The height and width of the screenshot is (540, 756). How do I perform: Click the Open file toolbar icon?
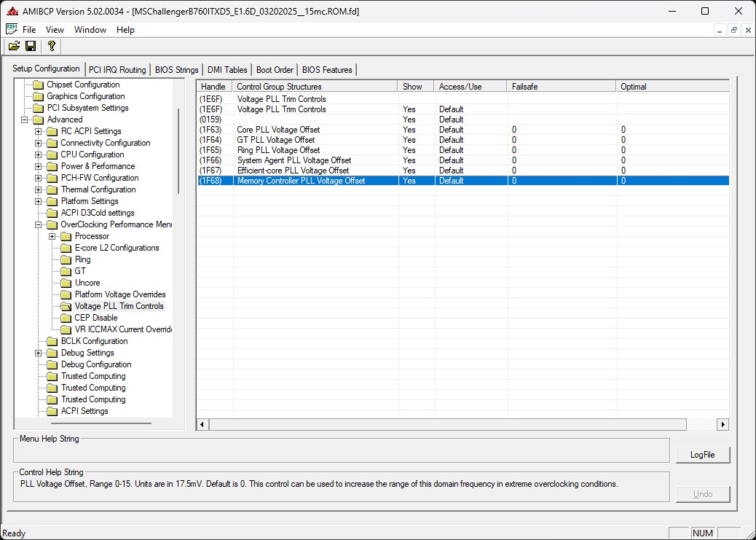tap(14, 46)
